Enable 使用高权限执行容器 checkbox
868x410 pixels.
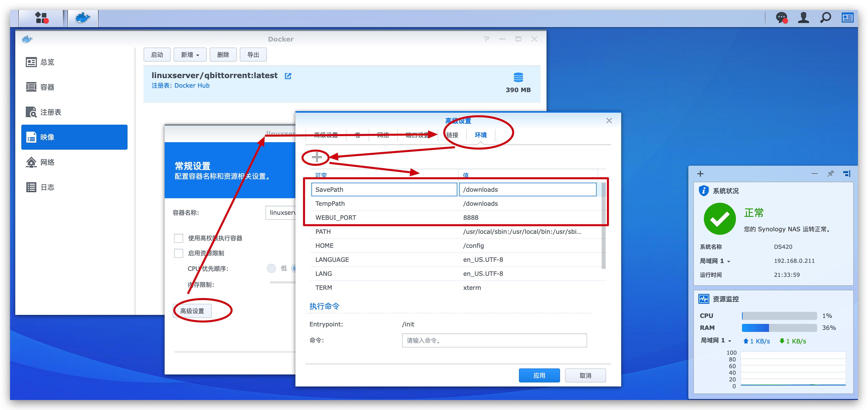pos(179,238)
